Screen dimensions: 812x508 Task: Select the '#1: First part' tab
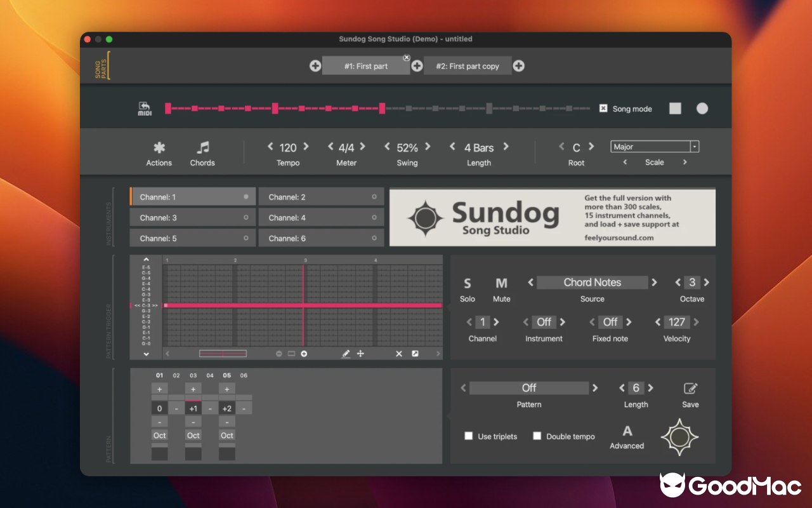coord(366,65)
